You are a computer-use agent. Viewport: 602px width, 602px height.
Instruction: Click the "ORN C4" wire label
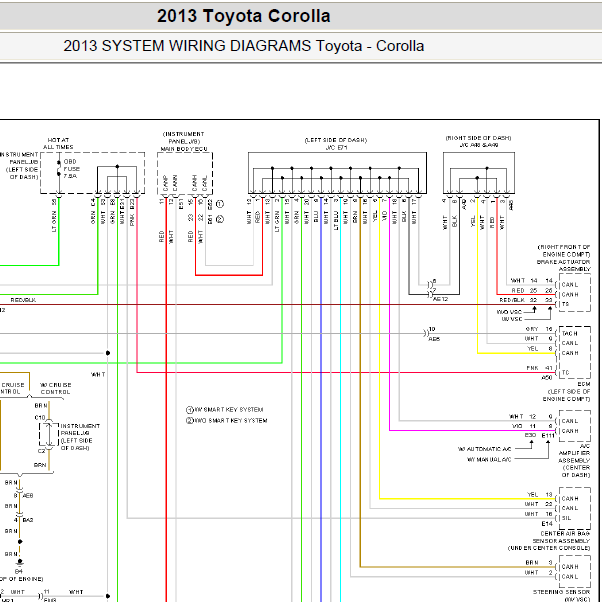coord(93,212)
